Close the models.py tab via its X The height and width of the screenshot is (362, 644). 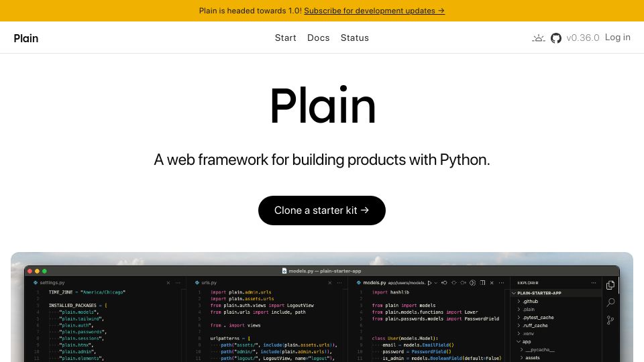click(x=492, y=283)
